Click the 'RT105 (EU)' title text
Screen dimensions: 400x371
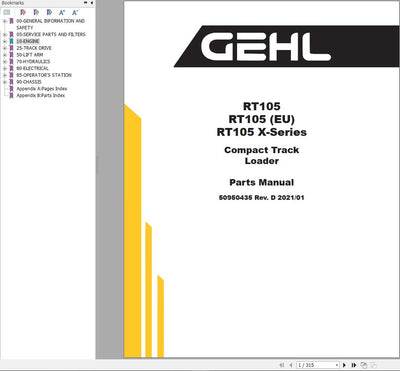click(x=262, y=119)
